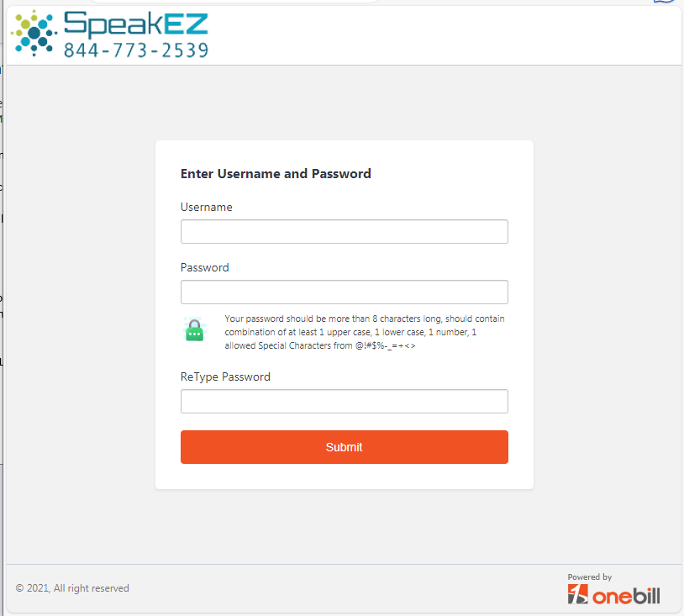Click the onebill wordmark in footer

626,596
